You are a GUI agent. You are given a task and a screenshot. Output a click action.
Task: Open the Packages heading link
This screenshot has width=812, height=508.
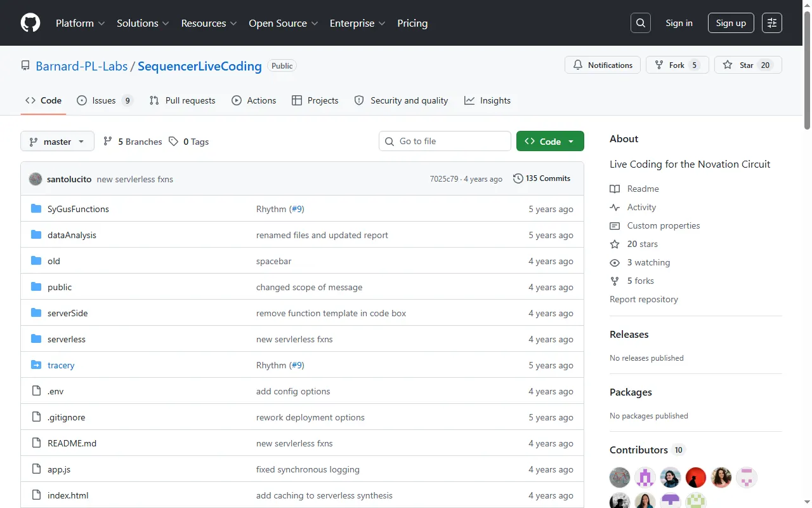click(x=631, y=392)
